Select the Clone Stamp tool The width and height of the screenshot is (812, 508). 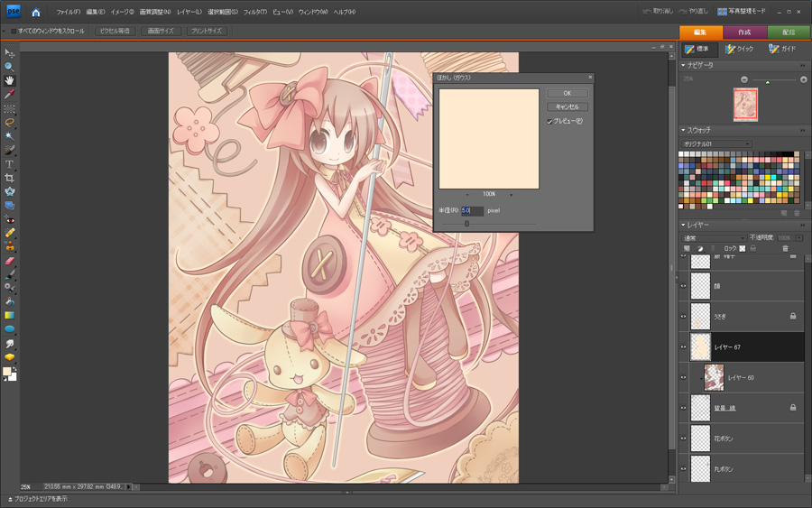[9, 246]
